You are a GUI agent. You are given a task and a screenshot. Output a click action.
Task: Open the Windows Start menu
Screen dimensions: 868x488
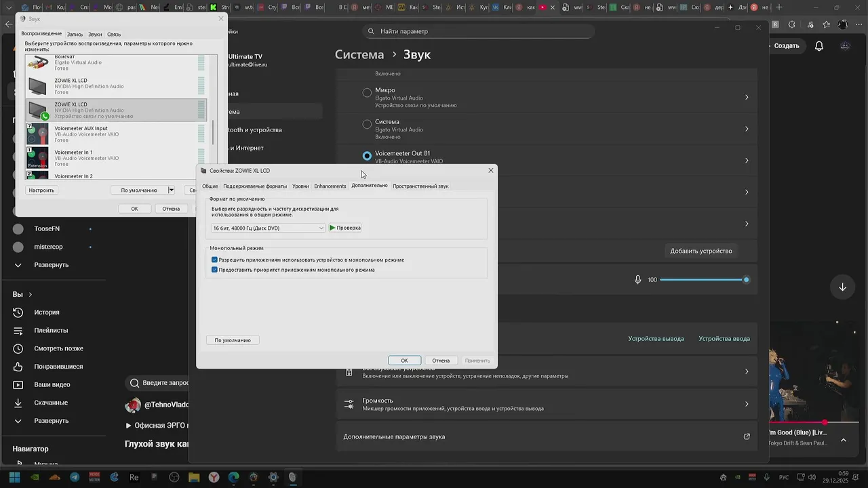pos(14,477)
